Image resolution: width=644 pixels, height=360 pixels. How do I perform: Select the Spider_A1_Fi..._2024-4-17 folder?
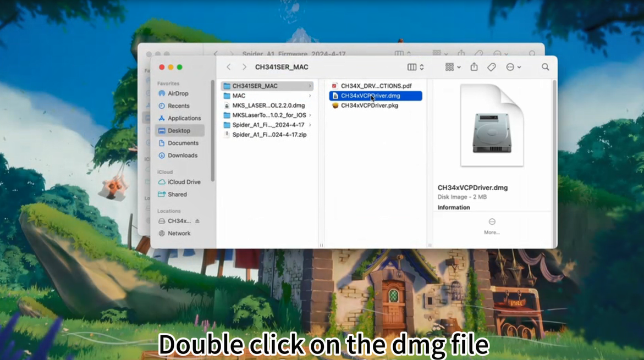tap(267, 125)
